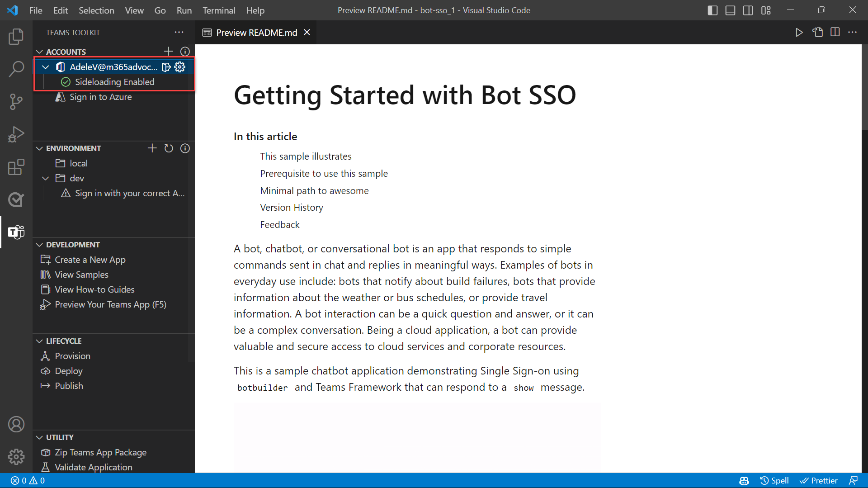Open notifications icon in status bar

[853, 480]
